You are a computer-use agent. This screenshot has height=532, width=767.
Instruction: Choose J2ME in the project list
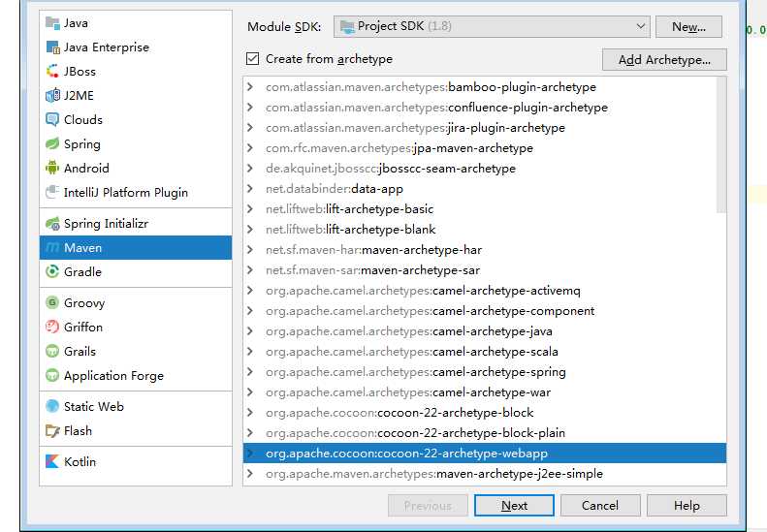tap(136, 95)
